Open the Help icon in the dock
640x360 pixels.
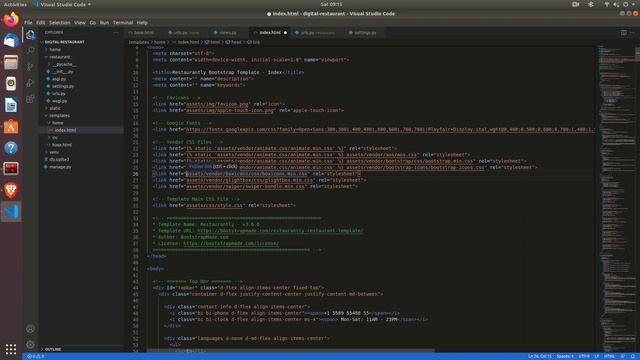(11, 147)
